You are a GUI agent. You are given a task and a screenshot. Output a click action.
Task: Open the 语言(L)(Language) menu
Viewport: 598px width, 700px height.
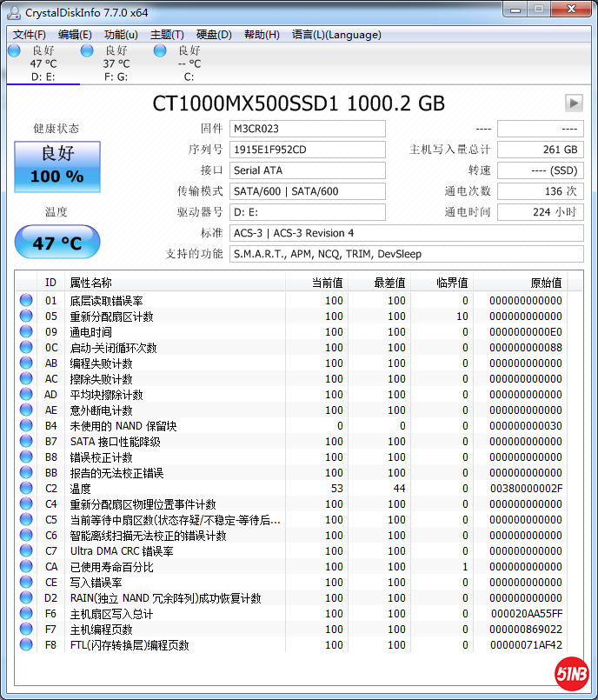[336, 35]
